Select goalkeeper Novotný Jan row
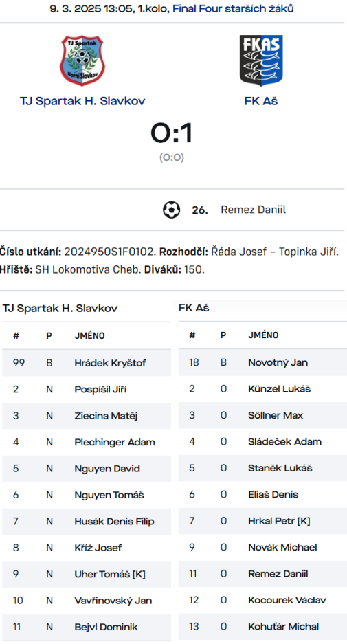 (x=262, y=362)
